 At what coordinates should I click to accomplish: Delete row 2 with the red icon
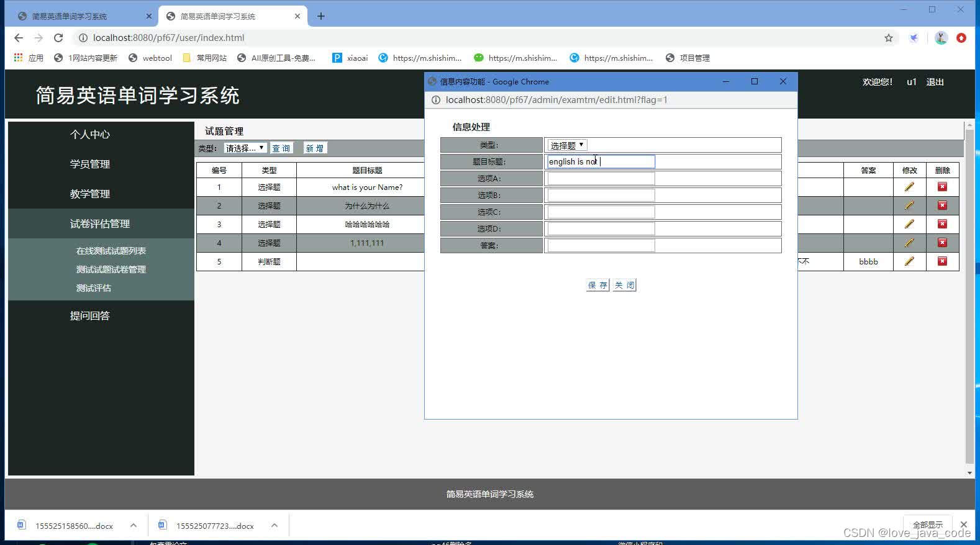click(x=942, y=205)
